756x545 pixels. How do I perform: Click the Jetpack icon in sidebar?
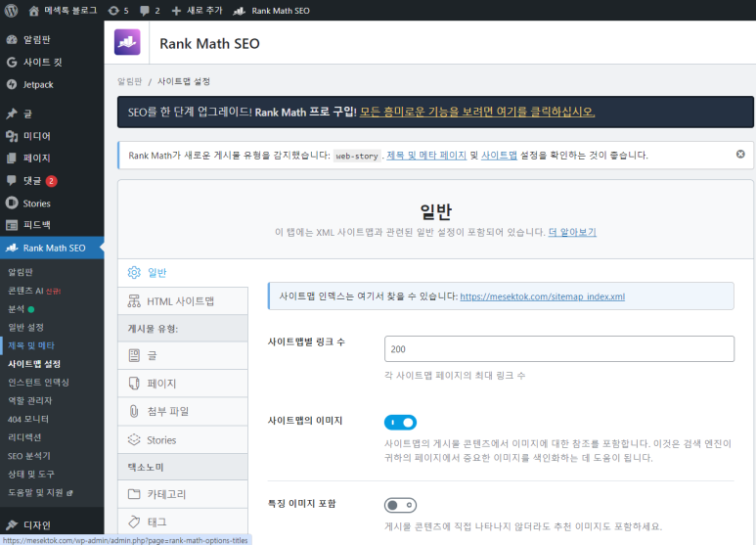[12, 84]
